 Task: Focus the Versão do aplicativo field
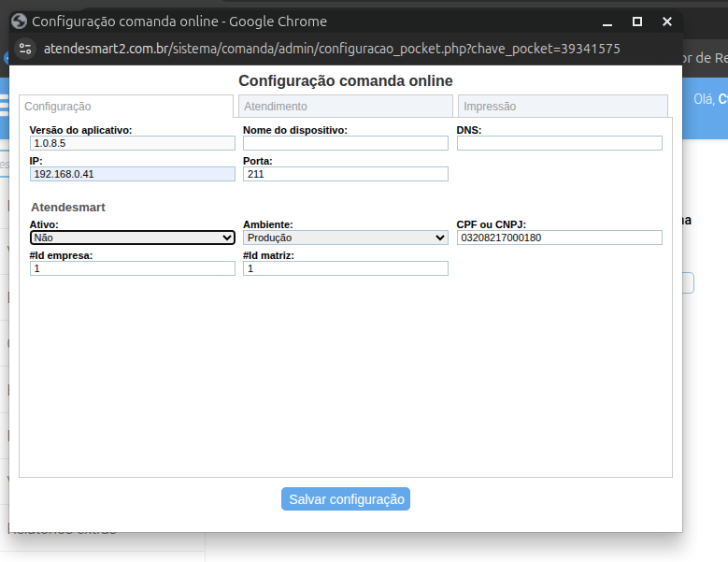[x=133, y=143]
